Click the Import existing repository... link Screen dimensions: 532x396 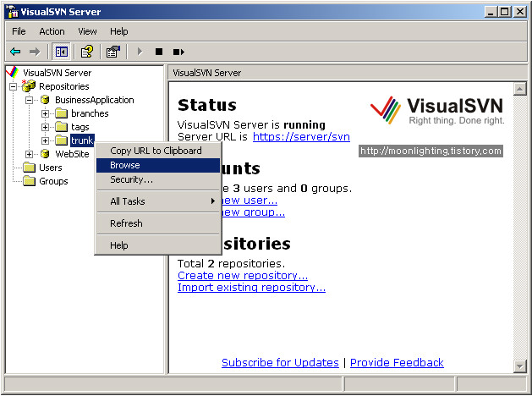tap(251, 288)
